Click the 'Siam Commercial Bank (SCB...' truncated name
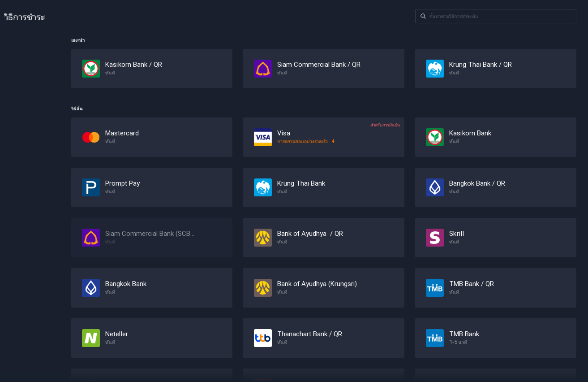The height and width of the screenshot is (382, 588). pos(150,234)
